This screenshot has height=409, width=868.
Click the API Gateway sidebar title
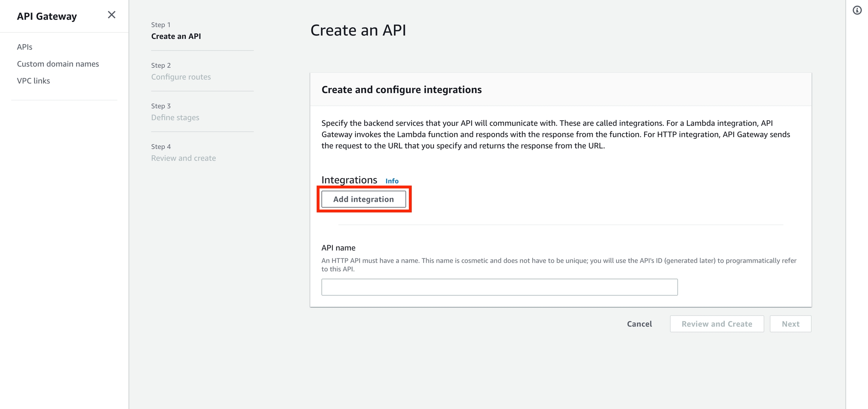coord(47,16)
